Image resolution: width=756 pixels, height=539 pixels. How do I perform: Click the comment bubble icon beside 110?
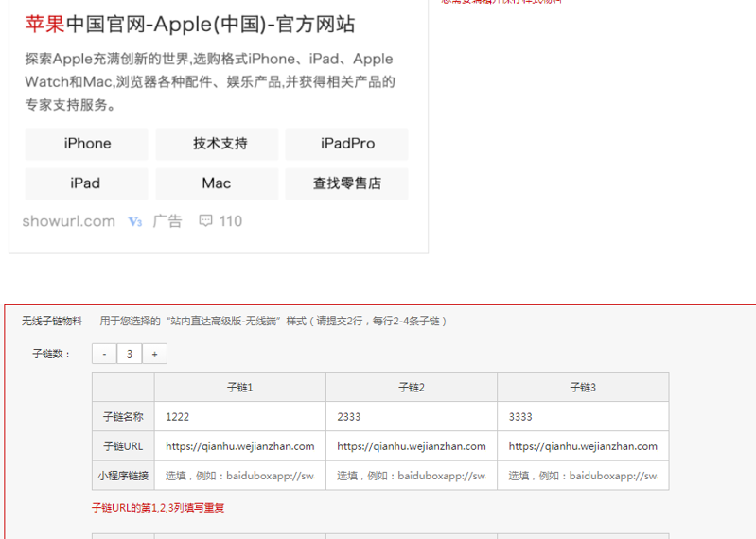point(206,221)
